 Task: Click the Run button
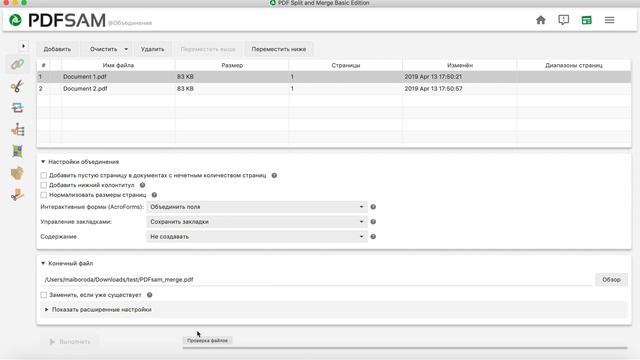(x=70, y=342)
